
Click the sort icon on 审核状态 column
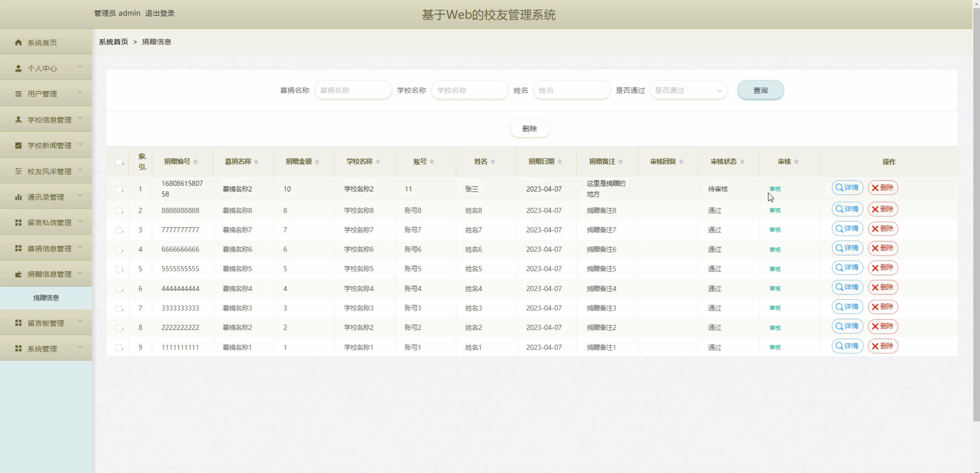[742, 162]
